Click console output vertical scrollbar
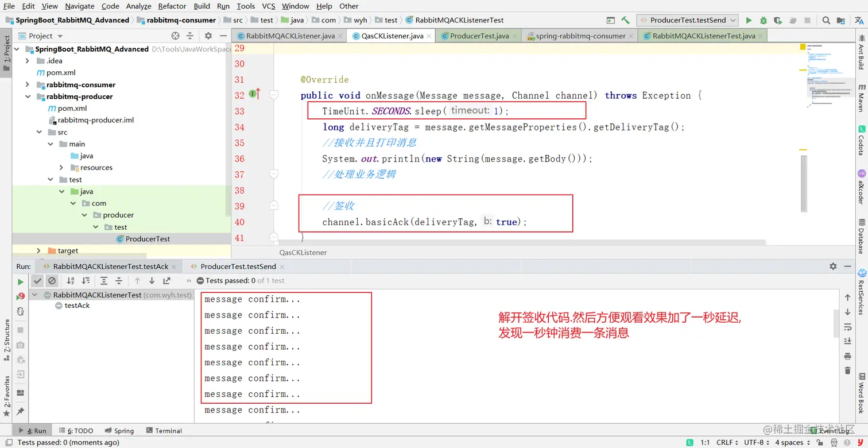The height and width of the screenshot is (448, 868). pos(836,323)
